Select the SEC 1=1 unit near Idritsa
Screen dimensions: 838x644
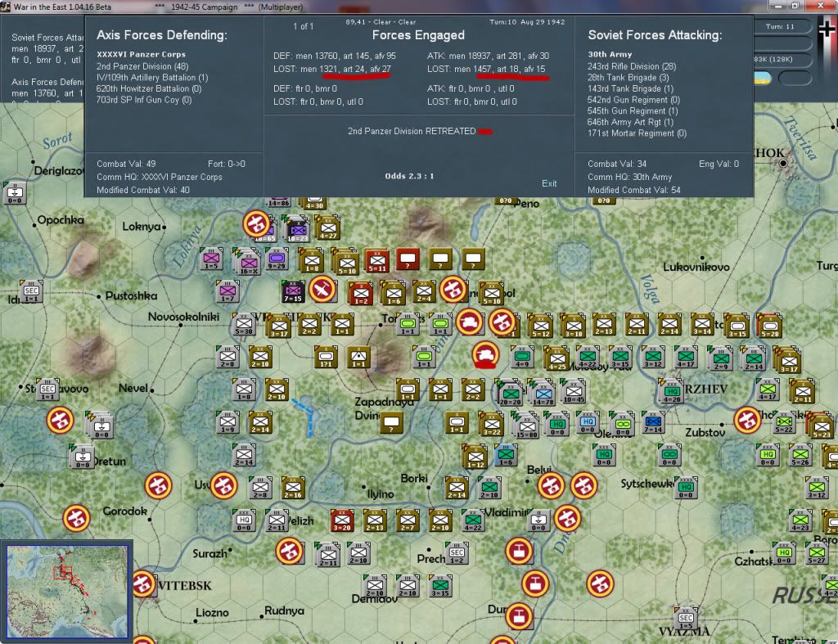click(31, 292)
